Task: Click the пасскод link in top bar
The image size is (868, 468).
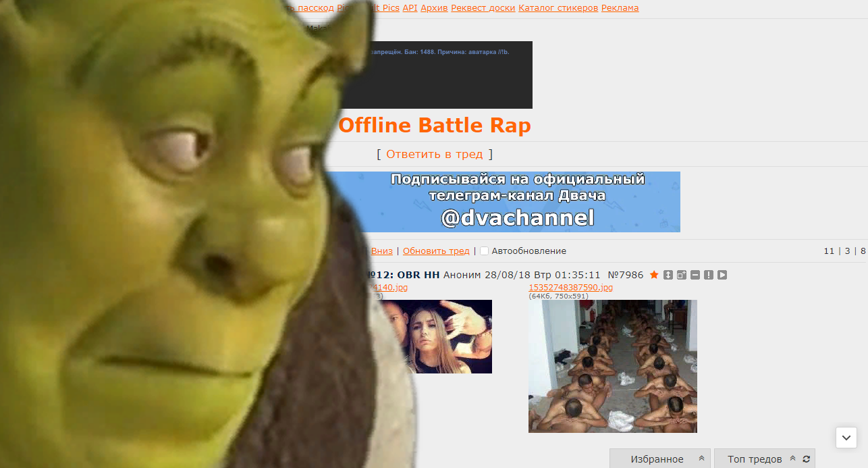Action: (x=316, y=8)
